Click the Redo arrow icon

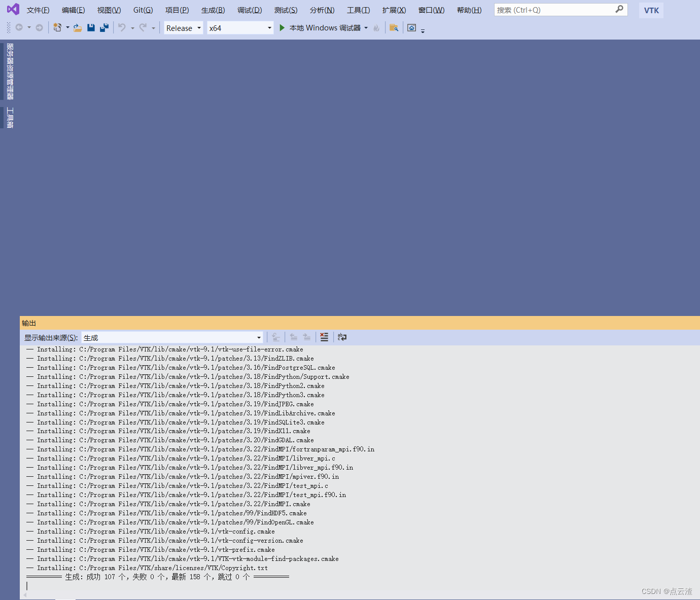click(x=143, y=27)
